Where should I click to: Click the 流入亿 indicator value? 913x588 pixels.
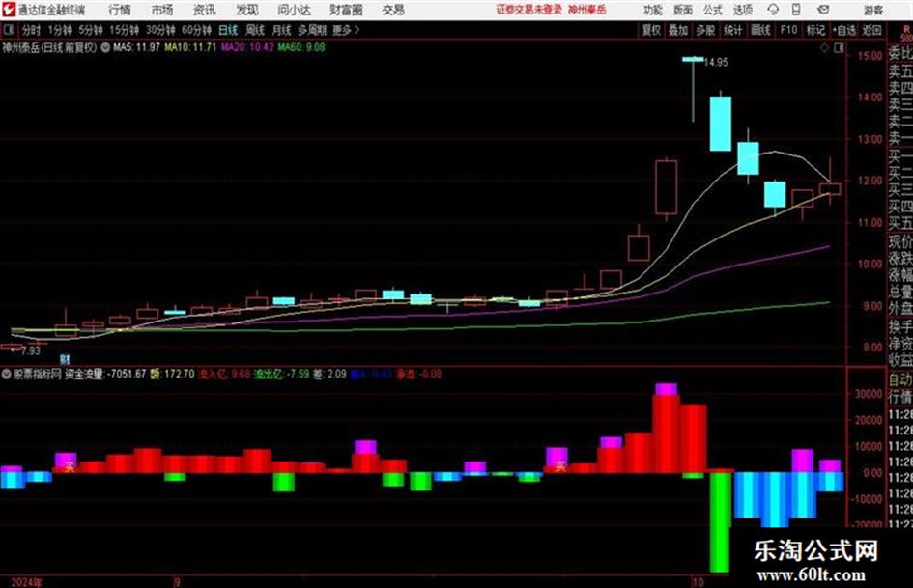coord(224,374)
